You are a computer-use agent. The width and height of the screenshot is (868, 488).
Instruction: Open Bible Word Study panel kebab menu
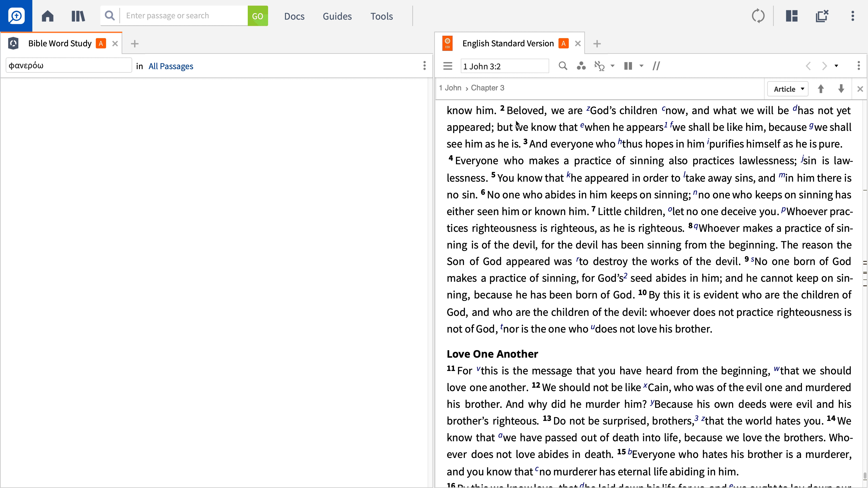pos(424,66)
